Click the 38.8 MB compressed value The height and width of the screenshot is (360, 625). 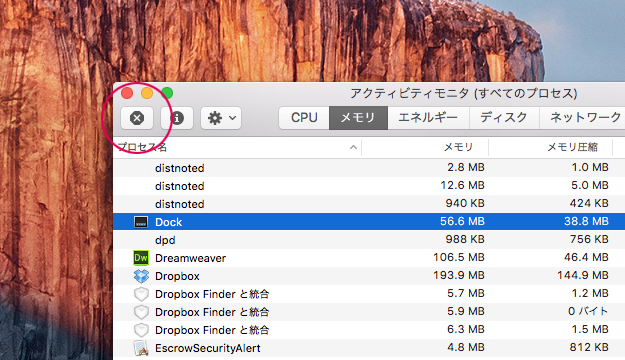click(x=586, y=221)
